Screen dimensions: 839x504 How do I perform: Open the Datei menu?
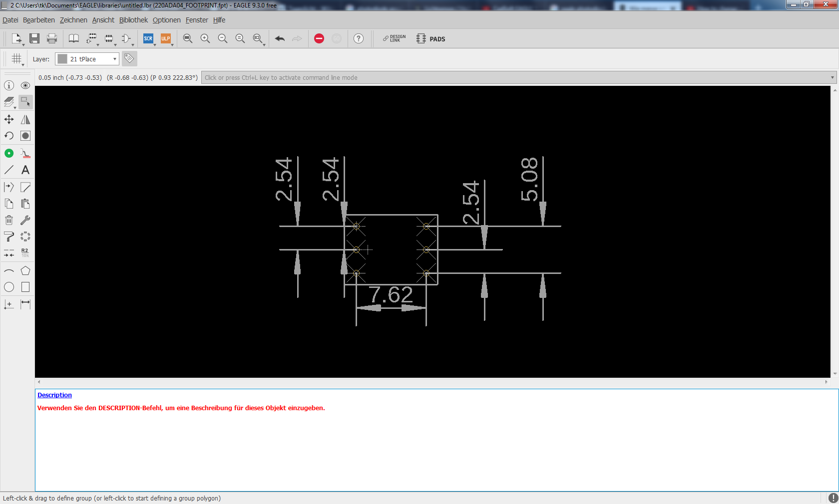coord(10,20)
